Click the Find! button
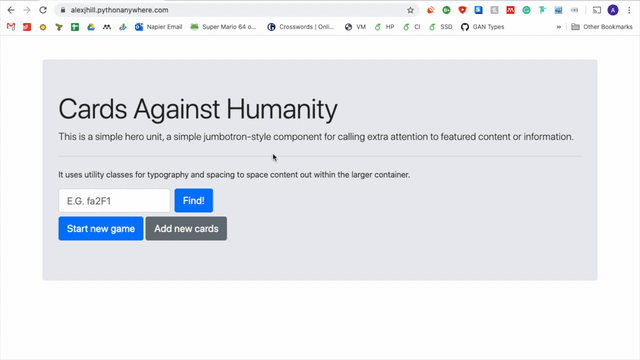 click(193, 200)
